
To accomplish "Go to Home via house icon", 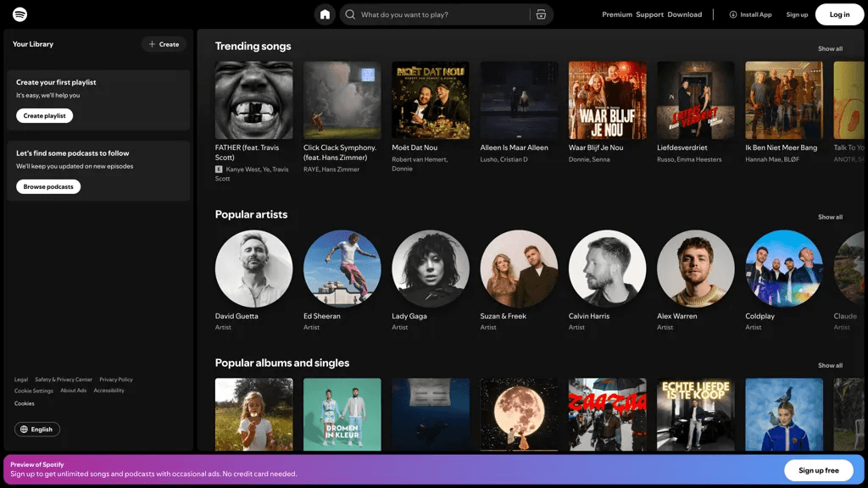I will 325,14.
